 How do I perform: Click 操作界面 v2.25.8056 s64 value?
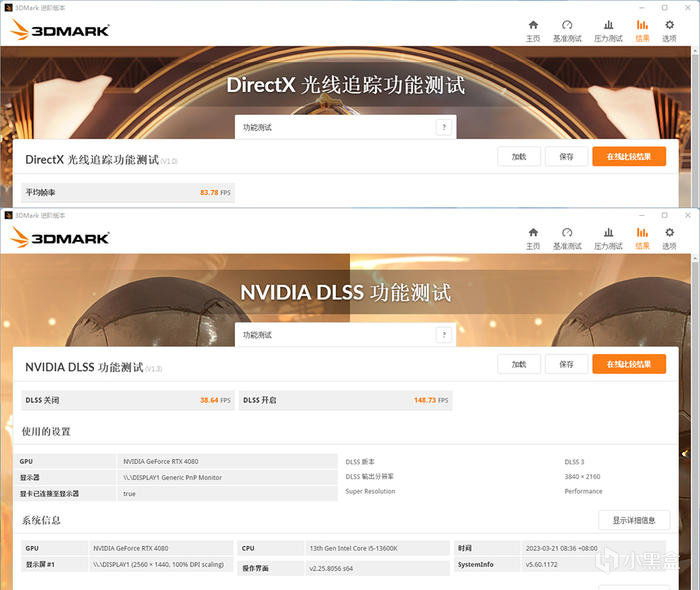pos(331,568)
